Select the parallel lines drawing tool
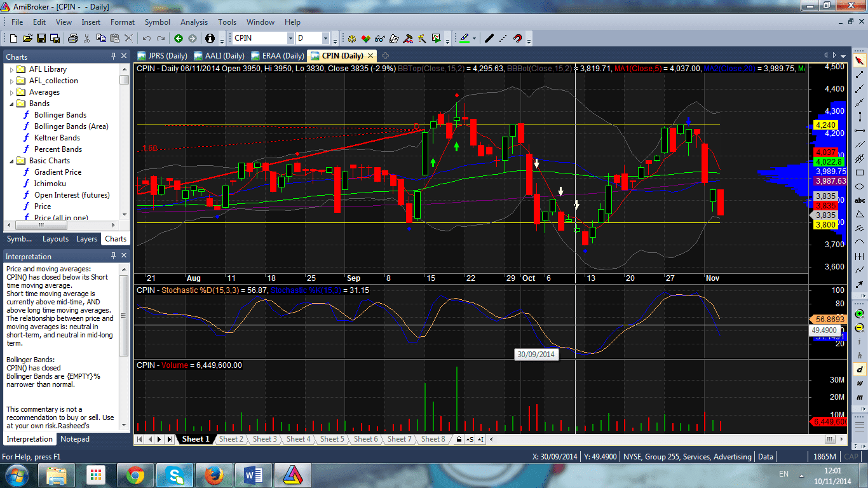This screenshot has width=868, height=488. pos(860,145)
